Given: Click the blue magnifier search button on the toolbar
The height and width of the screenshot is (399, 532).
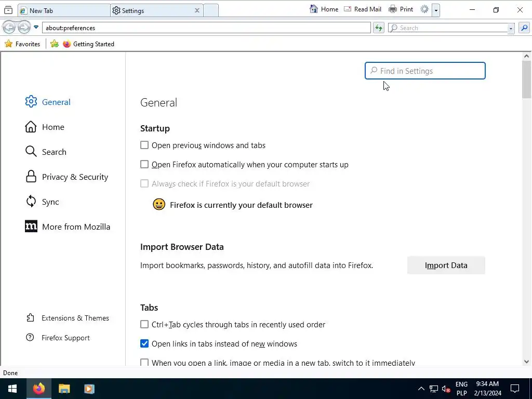Looking at the screenshot, I should (x=524, y=28).
